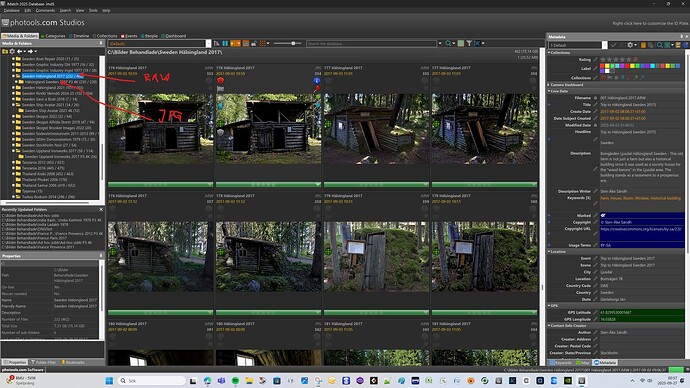Click the lock icon in file window toolbar

point(254,44)
